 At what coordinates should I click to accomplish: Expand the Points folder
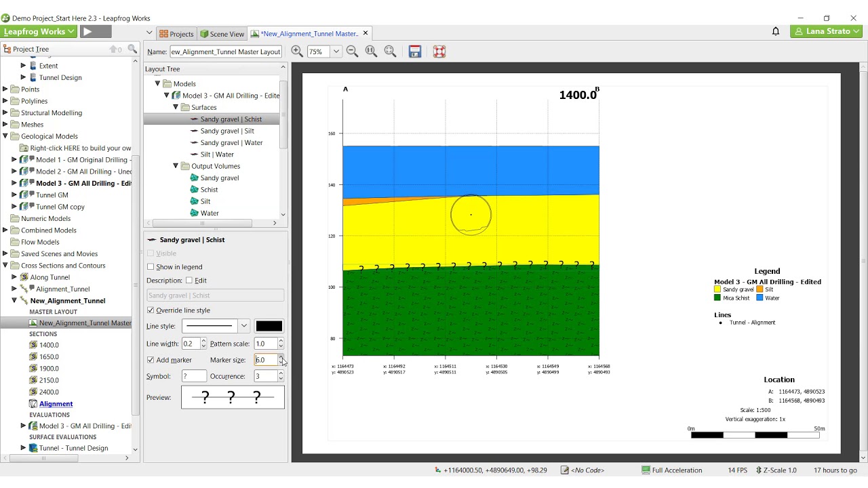pos(5,89)
